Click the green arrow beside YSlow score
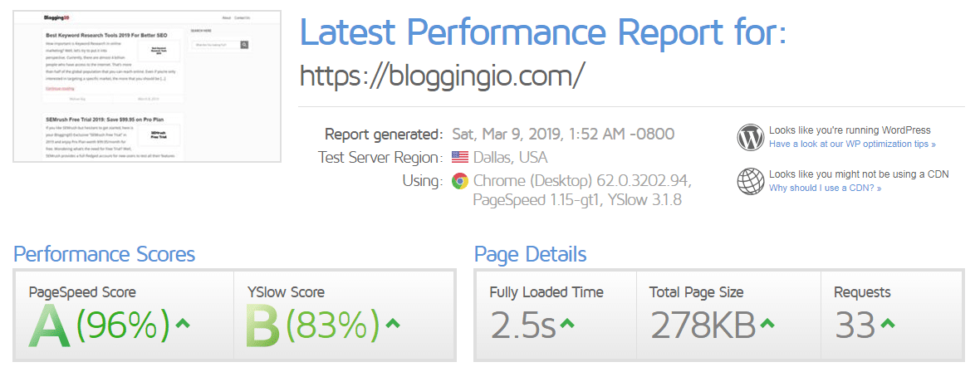Screen dimensions: 980x372 coord(393,323)
